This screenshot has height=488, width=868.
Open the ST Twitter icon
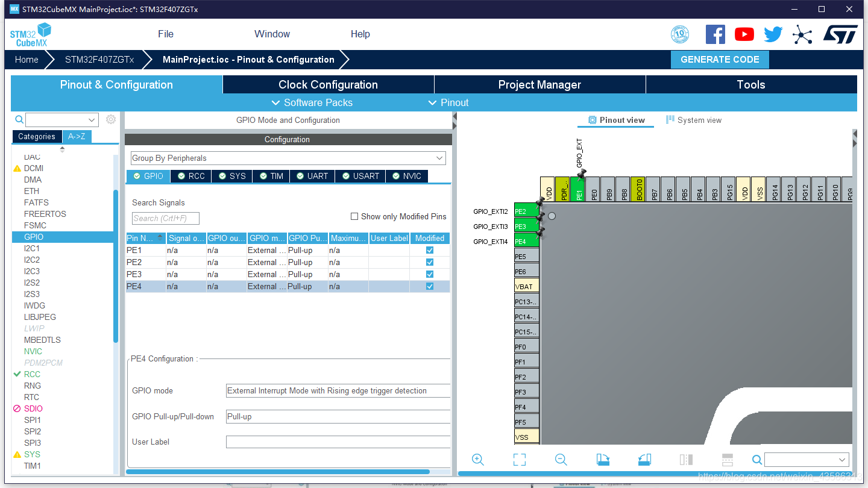(773, 34)
